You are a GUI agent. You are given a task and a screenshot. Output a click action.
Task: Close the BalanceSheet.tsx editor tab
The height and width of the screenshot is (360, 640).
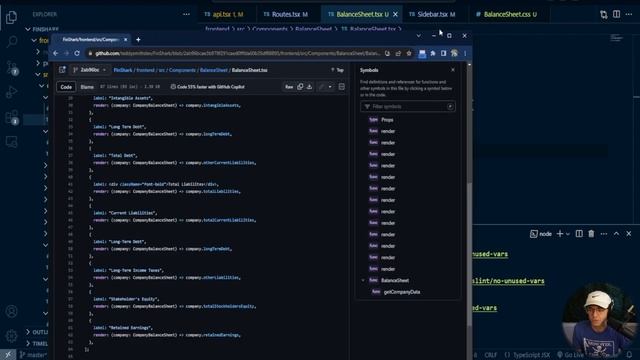click(395, 14)
